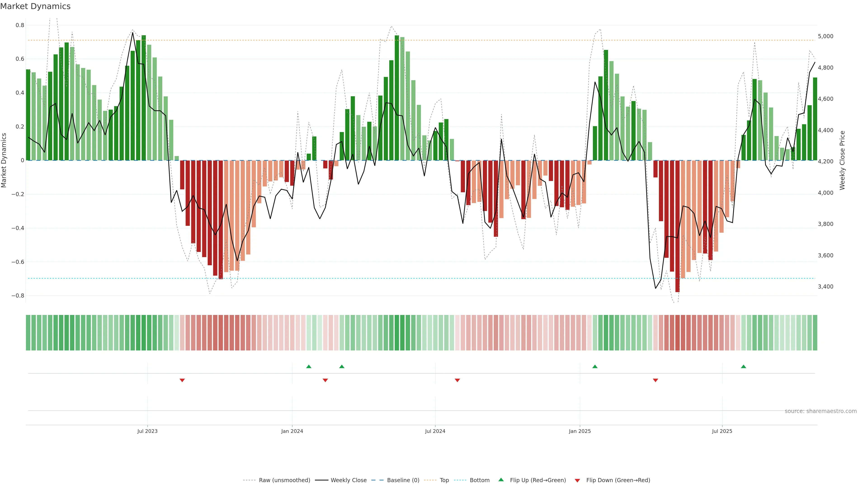This screenshot has height=488, width=868.
Task: Hide the Bottom threshold legend entry
Action: 479,480
